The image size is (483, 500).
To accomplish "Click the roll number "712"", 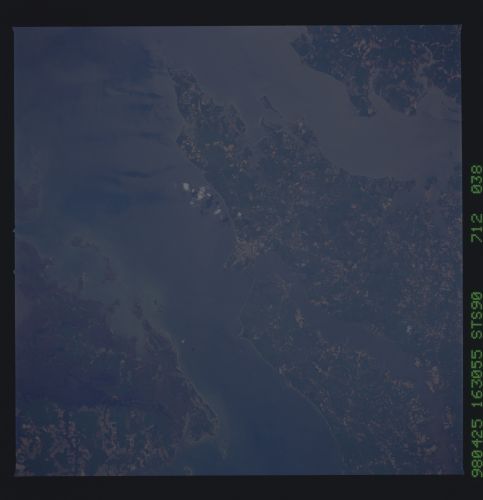I will click(x=476, y=228).
